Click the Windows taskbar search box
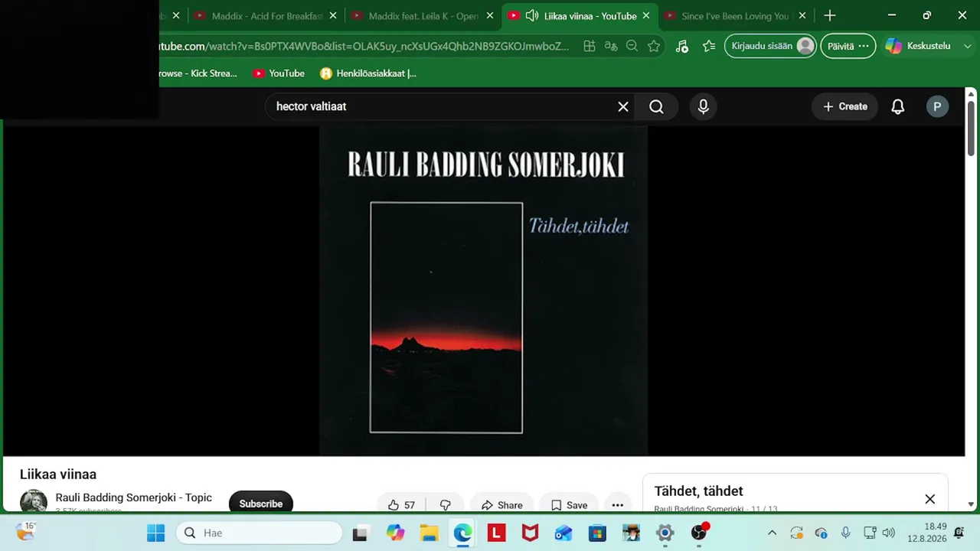Screen dimensions: 980x551 (x=259, y=533)
